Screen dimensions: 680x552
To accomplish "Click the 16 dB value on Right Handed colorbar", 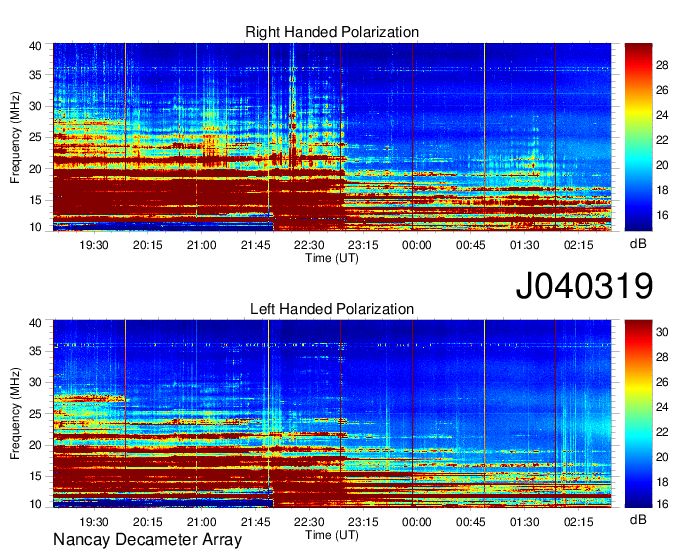I will click(662, 215).
